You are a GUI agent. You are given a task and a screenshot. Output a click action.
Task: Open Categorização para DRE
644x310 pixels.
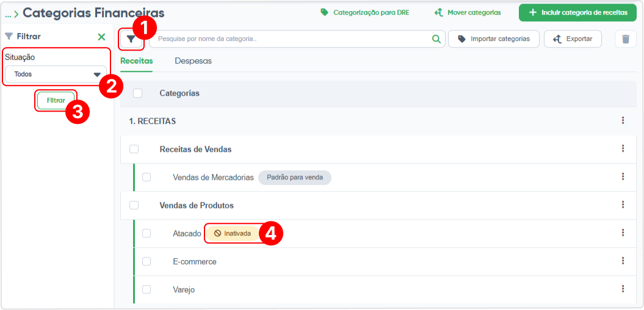[x=364, y=12]
